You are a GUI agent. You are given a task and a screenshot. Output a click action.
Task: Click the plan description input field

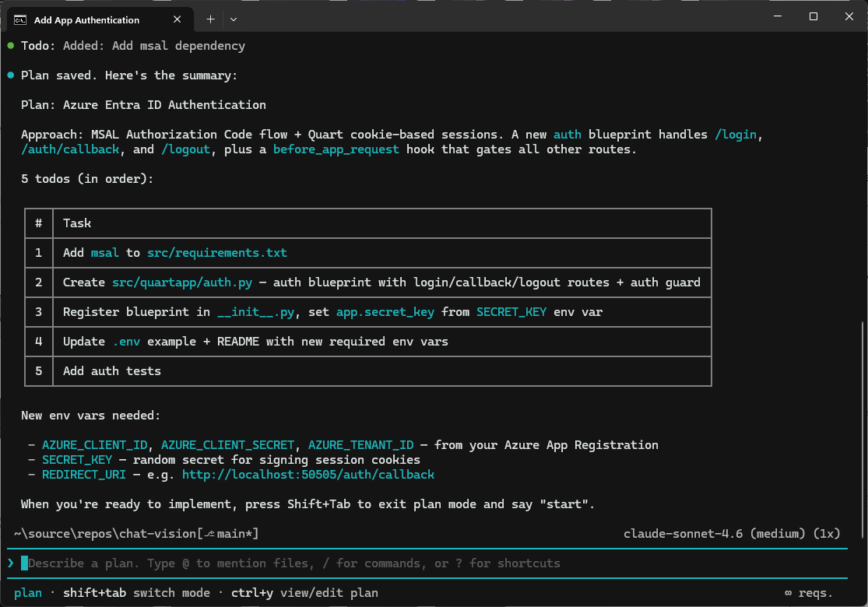(311, 563)
